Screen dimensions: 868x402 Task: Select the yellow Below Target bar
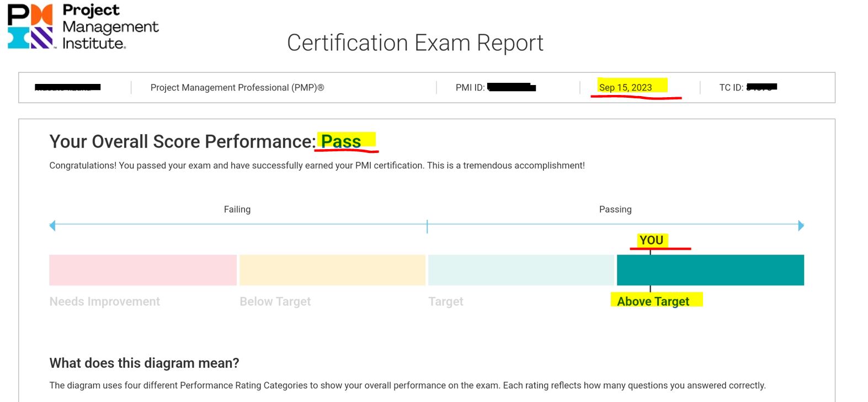tap(332, 270)
